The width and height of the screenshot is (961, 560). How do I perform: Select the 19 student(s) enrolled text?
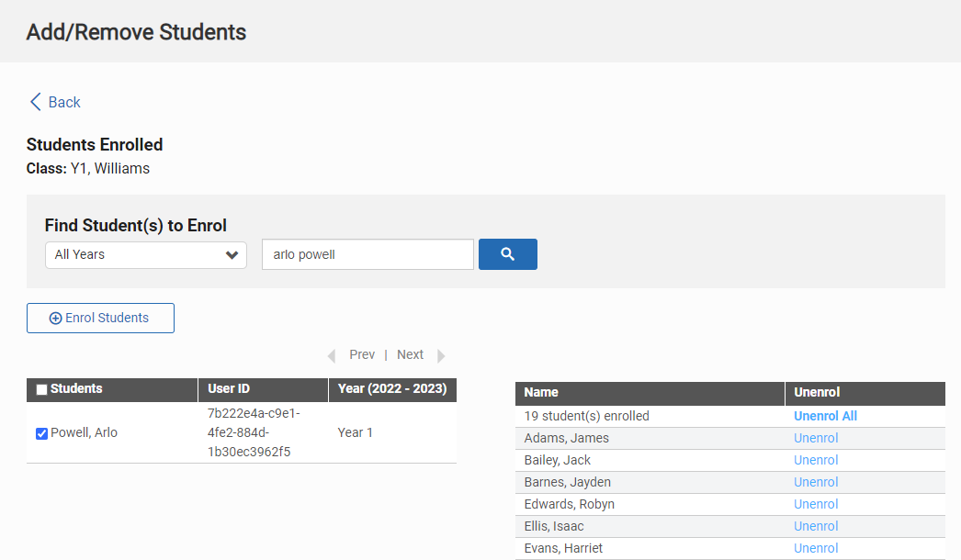[x=586, y=416]
